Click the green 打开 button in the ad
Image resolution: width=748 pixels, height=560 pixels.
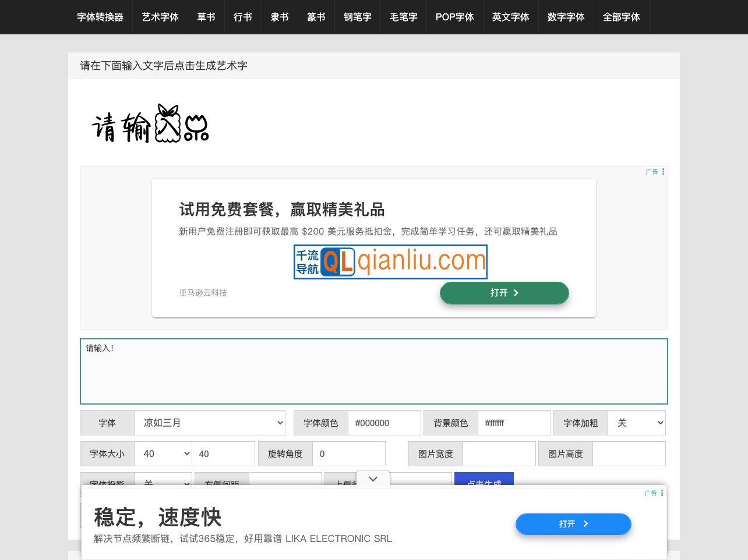(504, 293)
